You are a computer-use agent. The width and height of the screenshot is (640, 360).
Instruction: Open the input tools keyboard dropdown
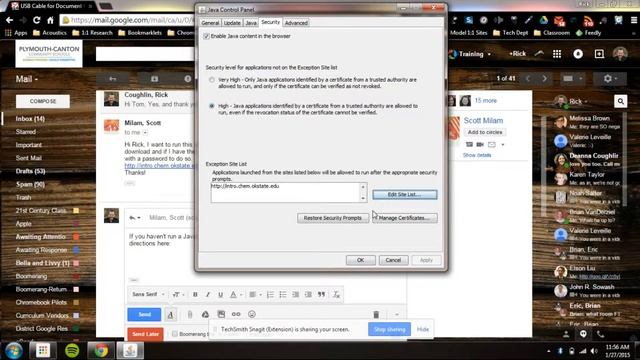[x=572, y=78]
